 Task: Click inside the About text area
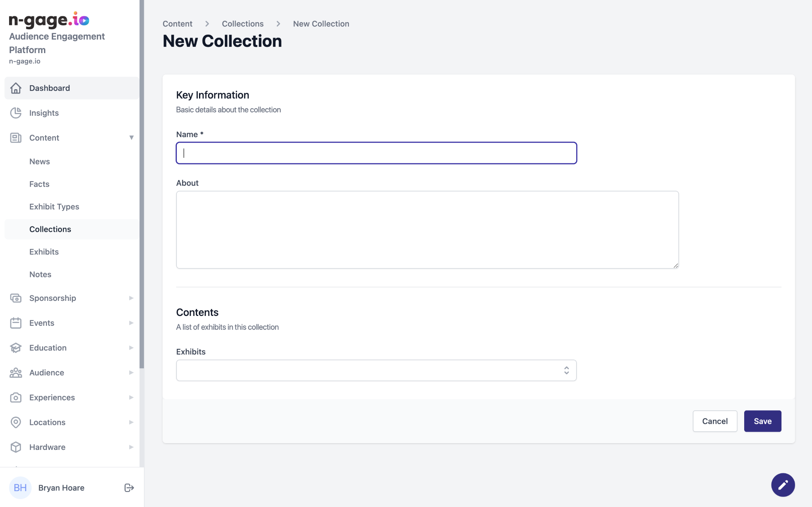(x=427, y=230)
